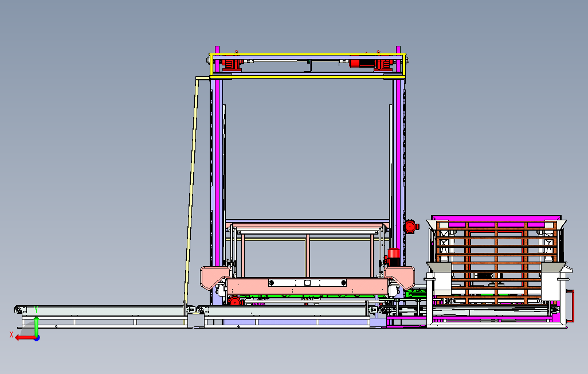Select the pink lifting platform with white plate
Image resolution: width=588 pixels, height=374 pixels.
pyautogui.click(x=308, y=286)
